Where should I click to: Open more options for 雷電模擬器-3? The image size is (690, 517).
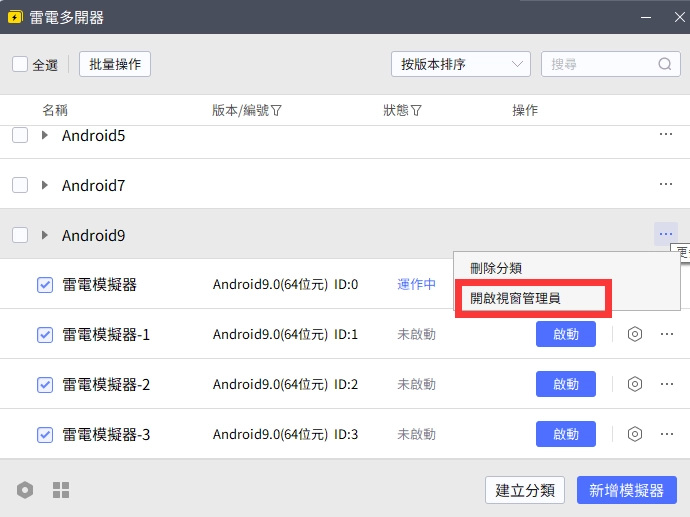(x=667, y=434)
